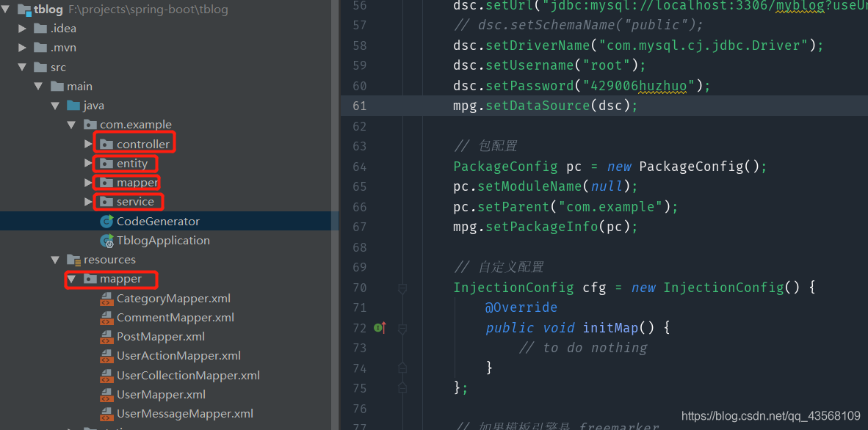Expand the entity package arrow

click(x=88, y=163)
